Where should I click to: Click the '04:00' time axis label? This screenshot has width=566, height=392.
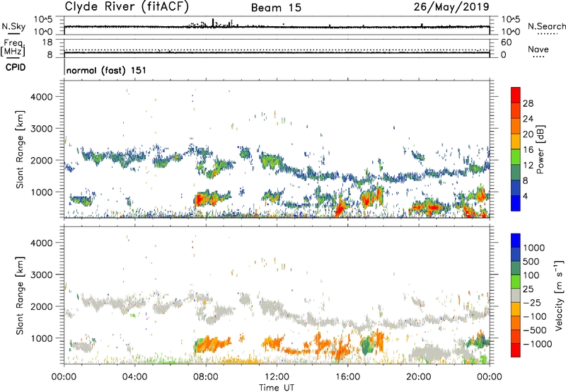tap(134, 377)
